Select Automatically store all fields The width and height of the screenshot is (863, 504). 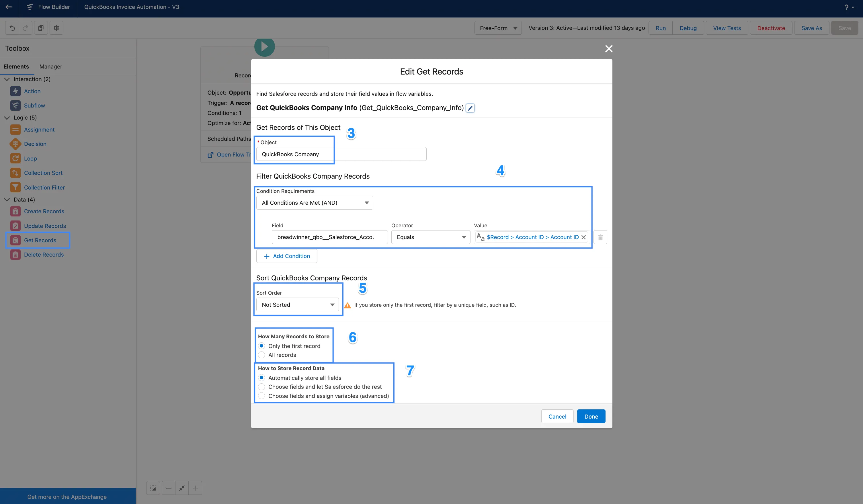click(x=262, y=378)
